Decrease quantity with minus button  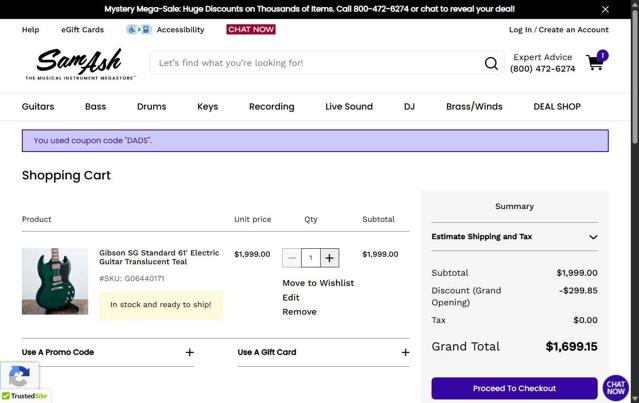point(292,258)
